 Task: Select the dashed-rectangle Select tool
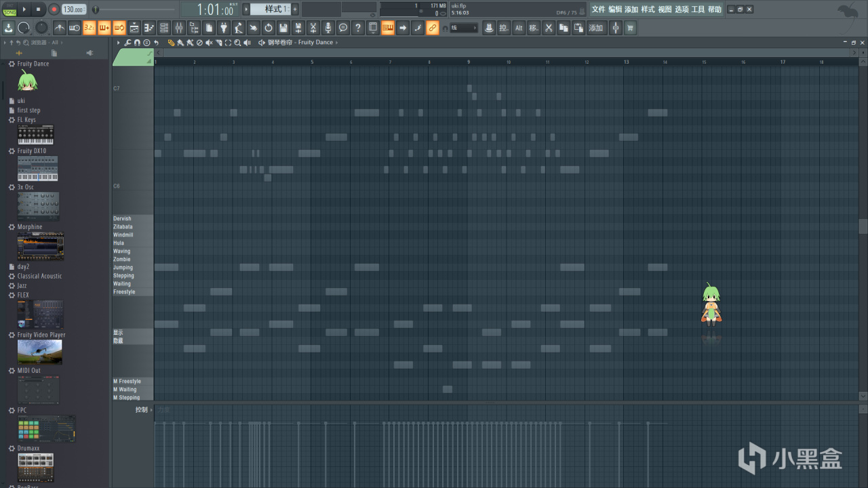point(228,43)
